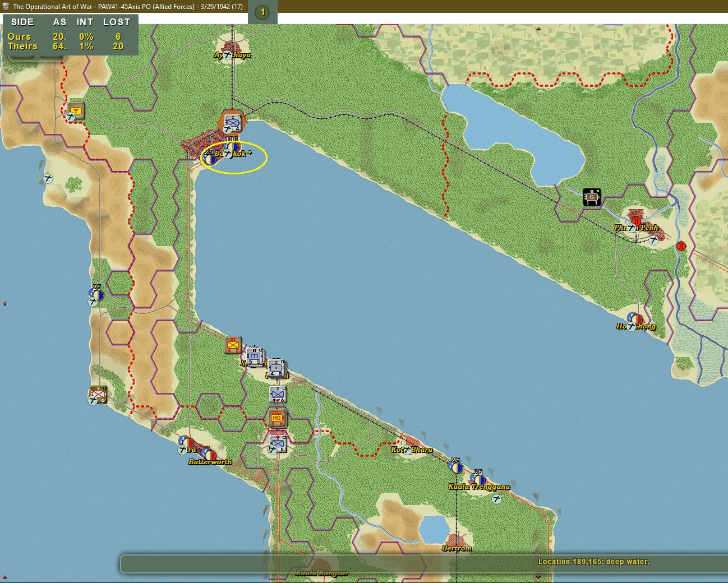Click the airfield icon on the HQ-adjacent southern brigade
The width and height of the screenshot is (728, 583).
click(x=273, y=450)
